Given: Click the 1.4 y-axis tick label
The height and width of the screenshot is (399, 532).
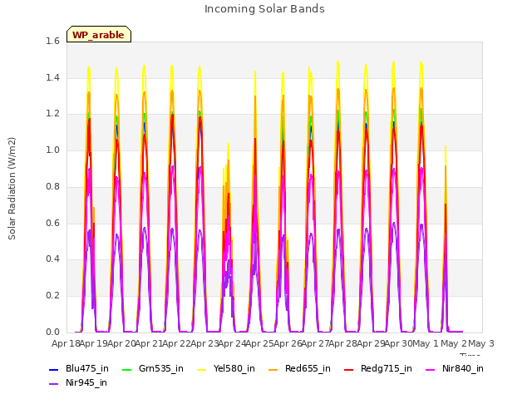Looking at the screenshot, I should (x=52, y=77).
